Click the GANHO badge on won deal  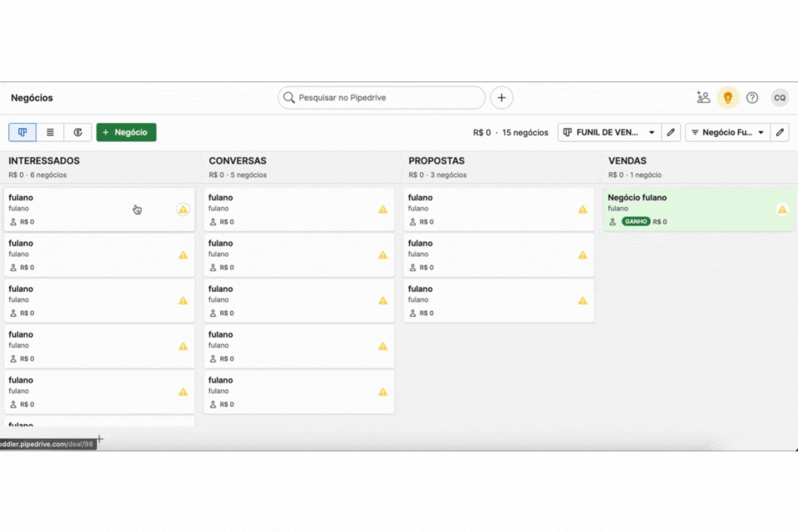(636, 222)
